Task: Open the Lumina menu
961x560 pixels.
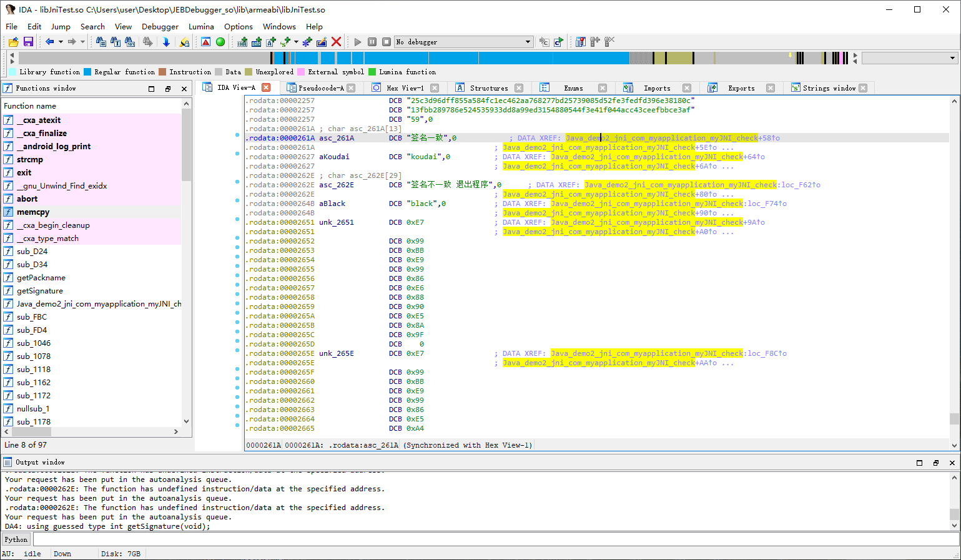Action: click(201, 27)
